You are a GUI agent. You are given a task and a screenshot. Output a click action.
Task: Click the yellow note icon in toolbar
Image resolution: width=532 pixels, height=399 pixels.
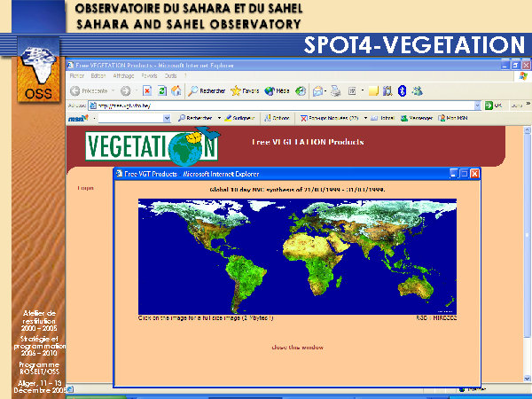373,91
